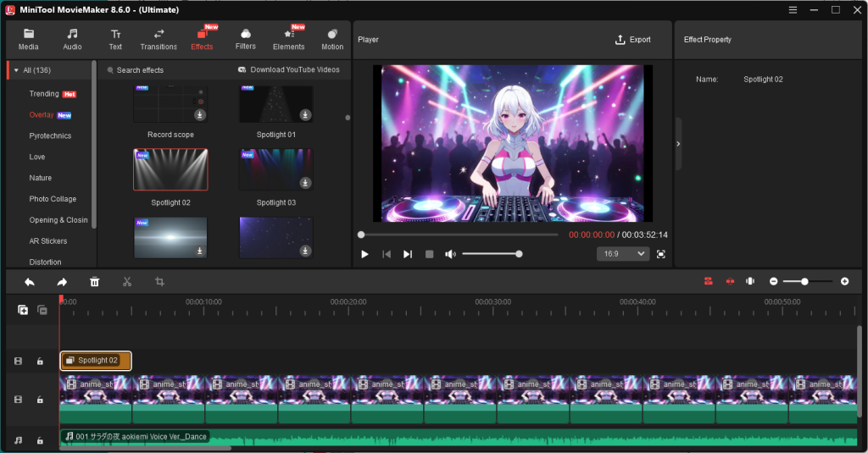Open the 16:9 aspect ratio dropdown
The image size is (868, 453).
(x=623, y=254)
